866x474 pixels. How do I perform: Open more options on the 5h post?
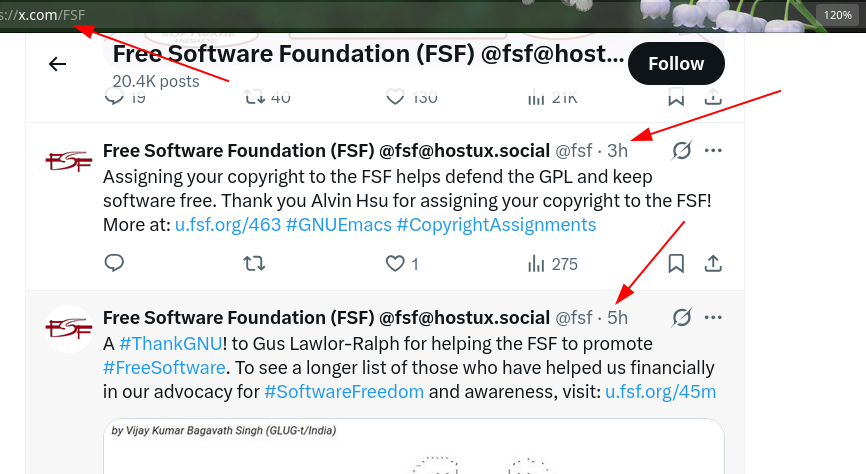[713, 318]
